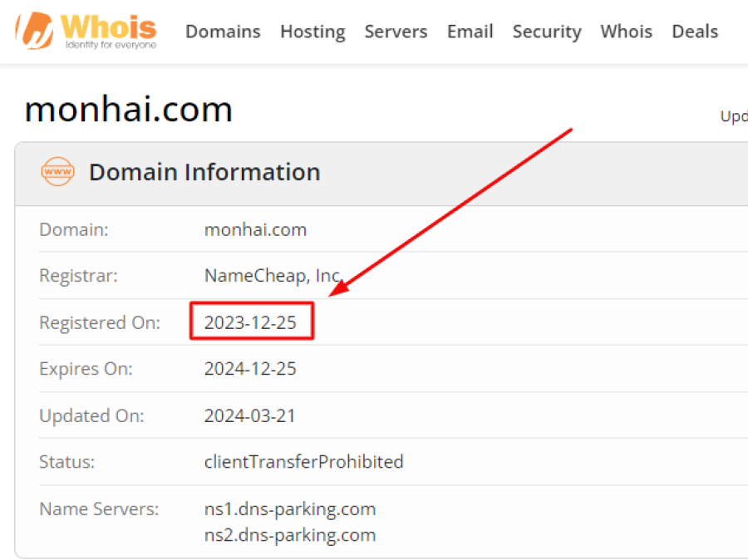This screenshot has height=560, width=748.
Task: Open the Security menu
Action: [x=547, y=32]
